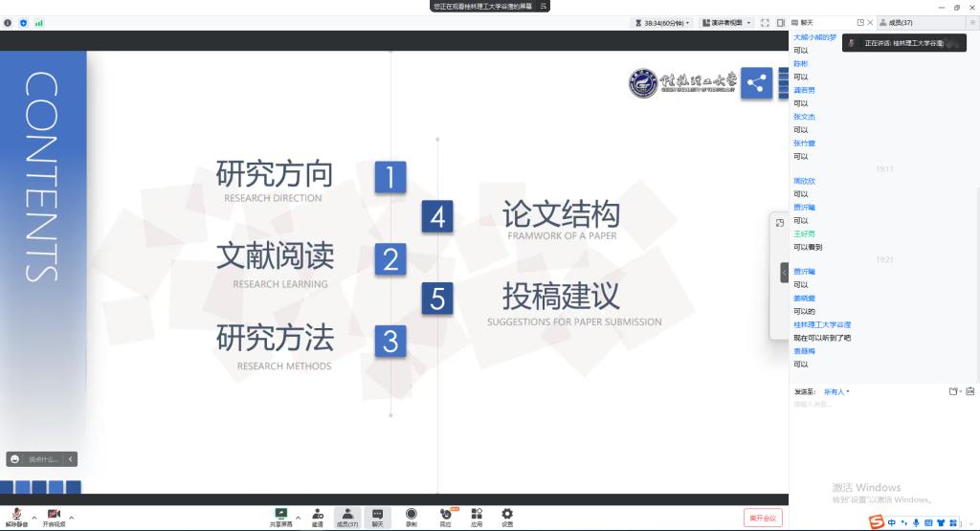The height and width of the screenshot is (531, 980).
Task: Click the blue share icon on slide
Action: click(756, 83)
